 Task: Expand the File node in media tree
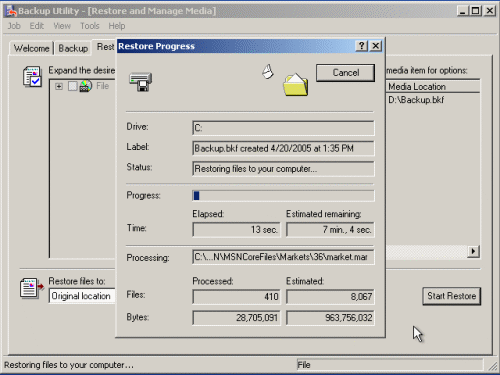59,86
